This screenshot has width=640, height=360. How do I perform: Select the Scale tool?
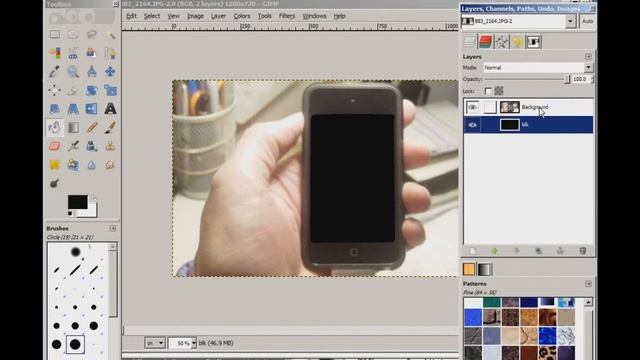(110, 90)
